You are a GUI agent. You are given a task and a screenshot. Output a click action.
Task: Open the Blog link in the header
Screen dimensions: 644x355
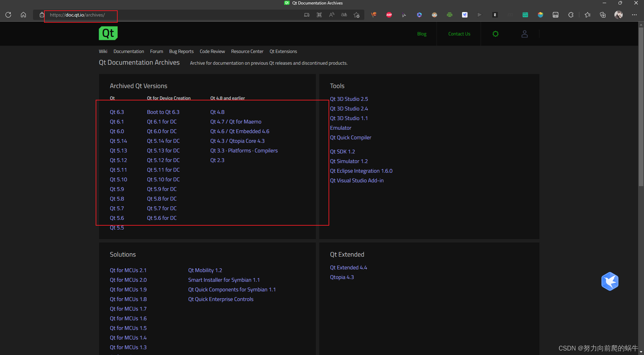[422, 34]
